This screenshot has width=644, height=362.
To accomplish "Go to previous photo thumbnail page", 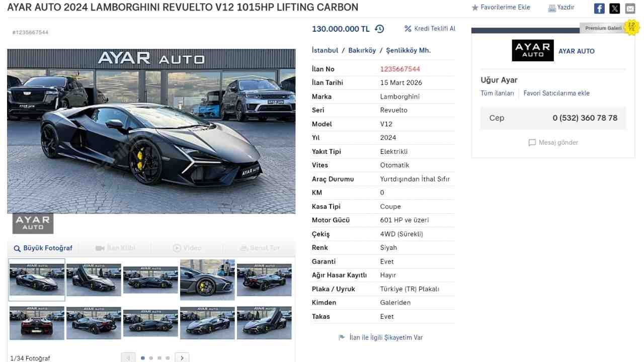I will [x=128, y=358].
